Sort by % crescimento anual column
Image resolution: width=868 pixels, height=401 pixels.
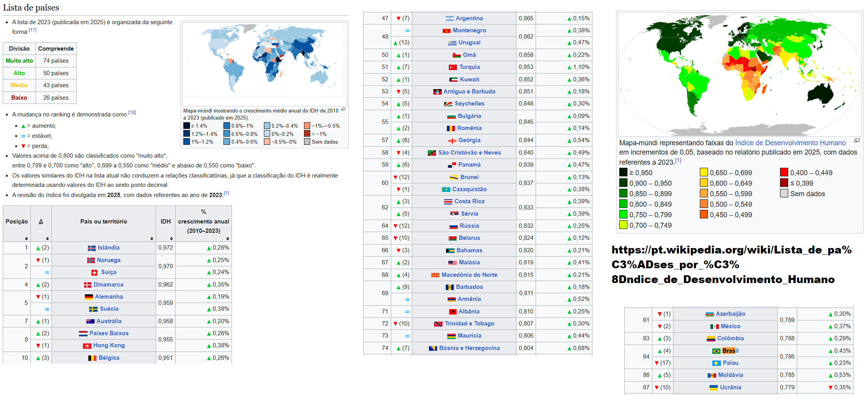(228, 239)
